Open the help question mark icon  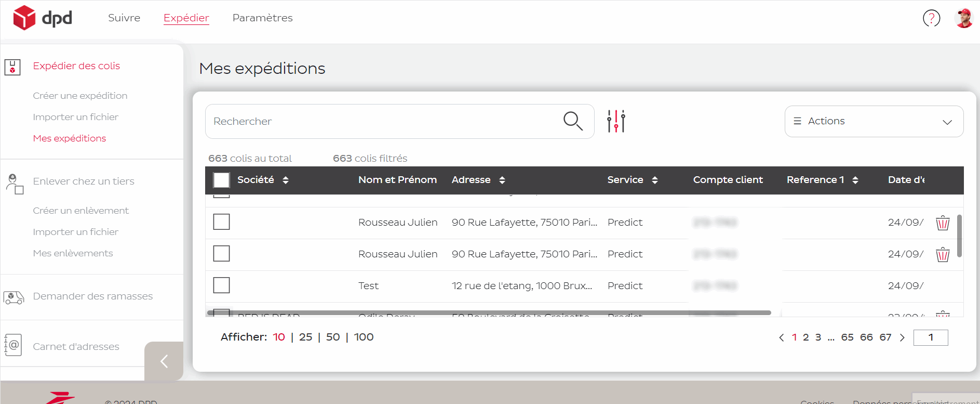pos(931,18)
